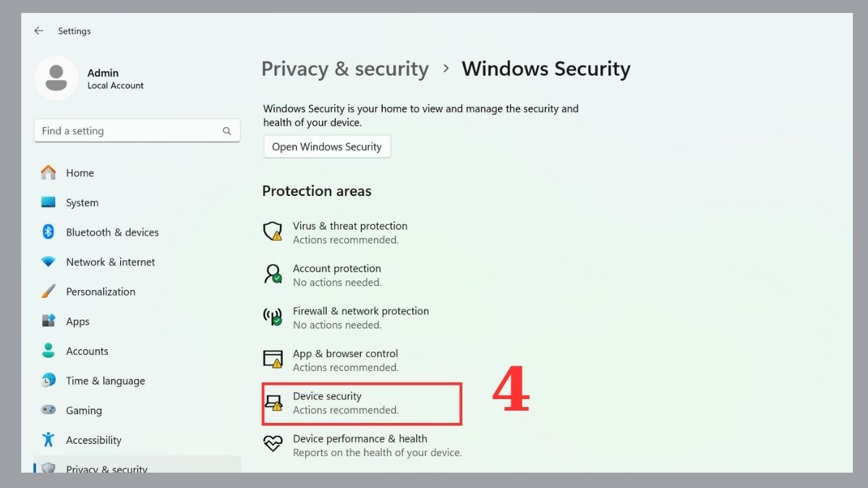Screen dimensions: 868x488
Task: Click the back arrow in Settings
Action: (39, 31)
